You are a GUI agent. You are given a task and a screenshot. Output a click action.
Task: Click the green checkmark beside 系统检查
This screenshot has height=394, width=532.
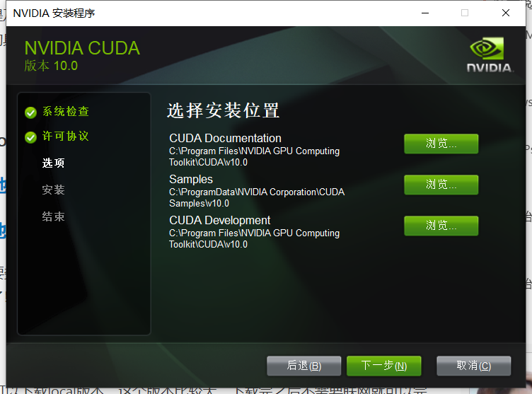click(31, 112)
